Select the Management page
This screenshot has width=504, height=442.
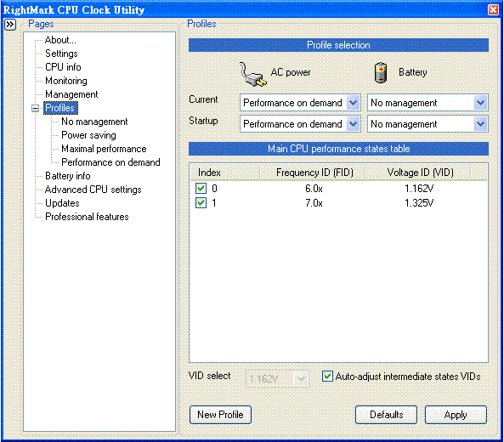point(71,94)
